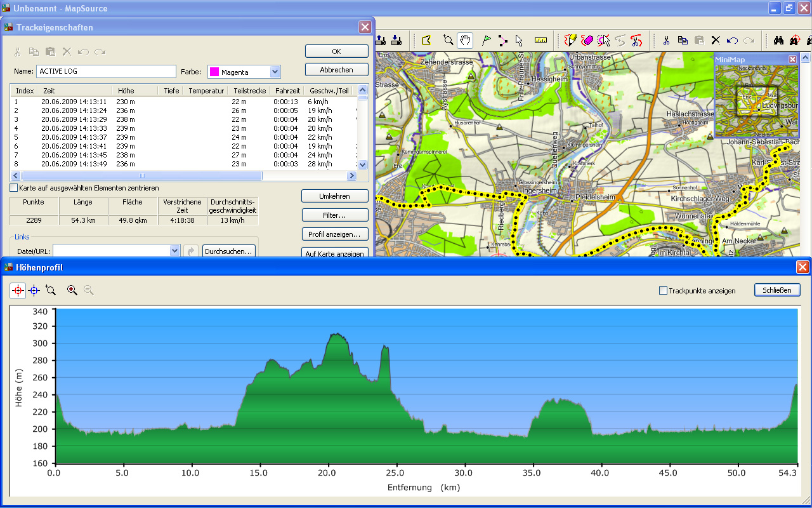This screenshot has height=508, width=812.
Task: Click the Umkehren button
Action: point(335,196)
